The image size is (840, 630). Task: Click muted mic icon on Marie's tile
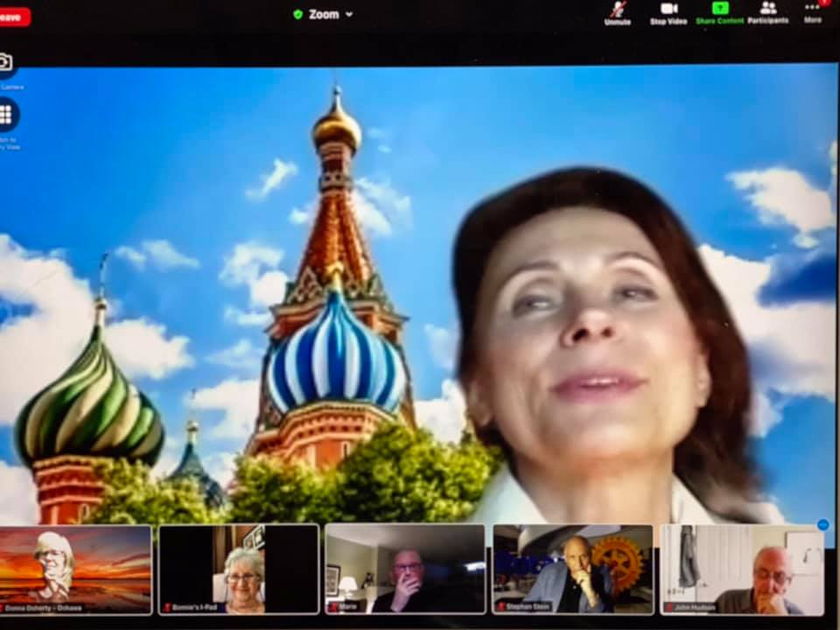click(x=332, y=606)
